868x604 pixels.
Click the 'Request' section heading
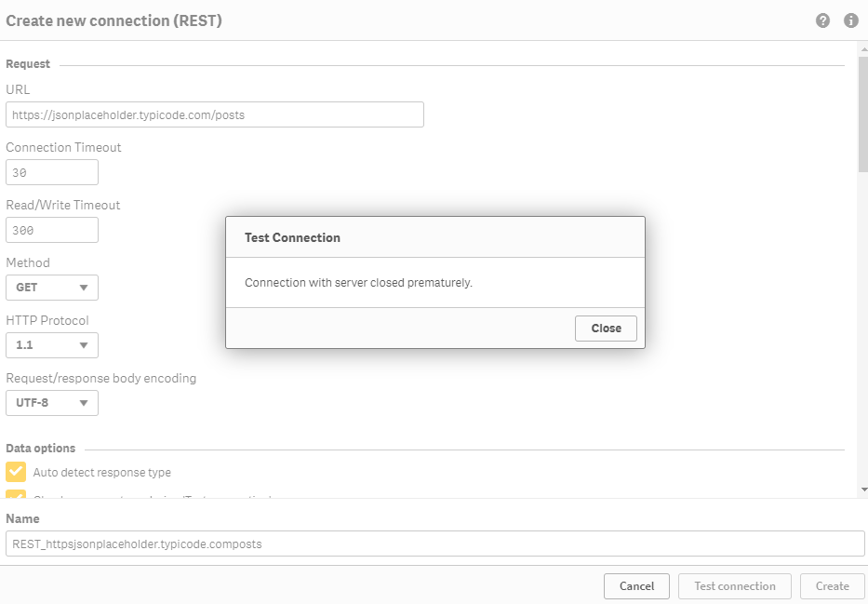[x=28, y=63]
